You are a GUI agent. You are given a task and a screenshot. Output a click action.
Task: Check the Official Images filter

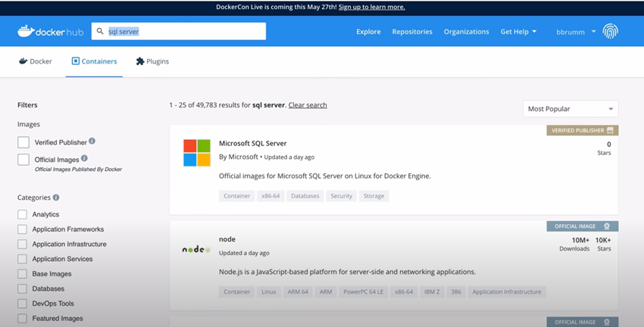tap(23, 160)
